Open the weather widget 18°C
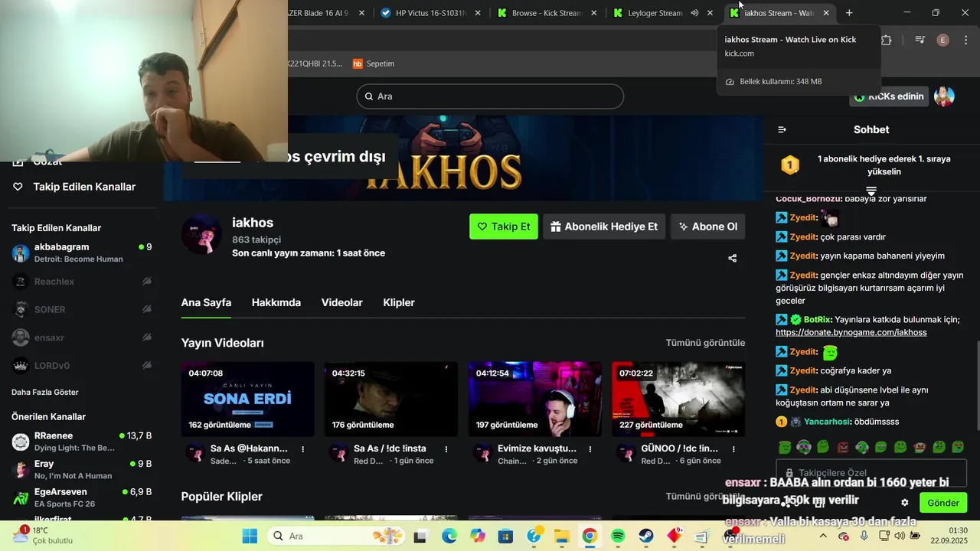 (x=43, y=535)
